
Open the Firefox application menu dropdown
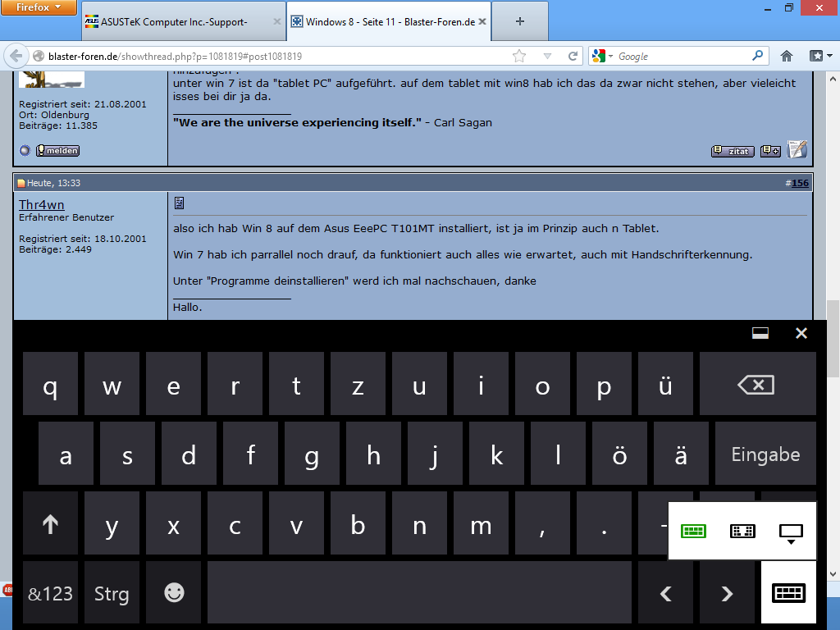point(39,7)
